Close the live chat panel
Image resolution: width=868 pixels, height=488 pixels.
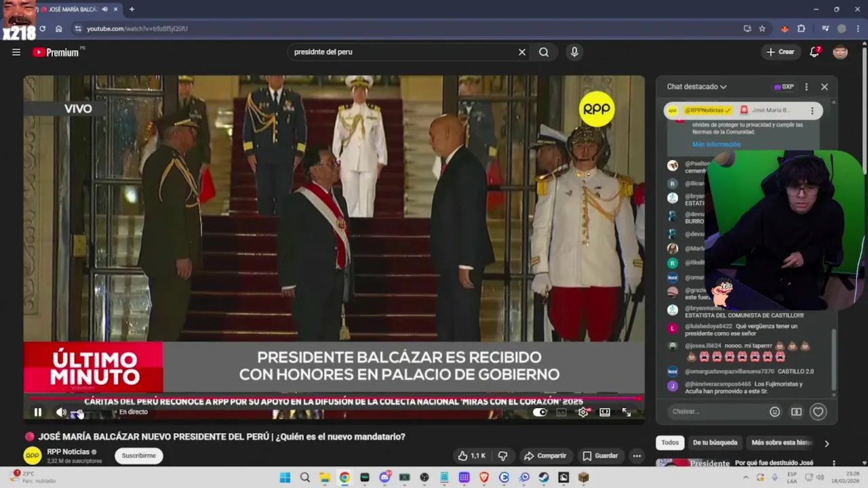coord(825,87)
